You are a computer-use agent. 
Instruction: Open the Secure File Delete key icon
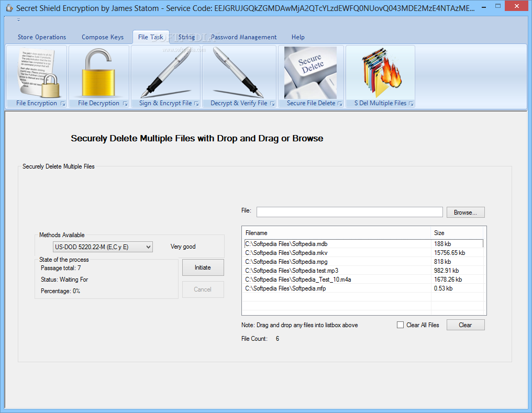pos(311,73)
